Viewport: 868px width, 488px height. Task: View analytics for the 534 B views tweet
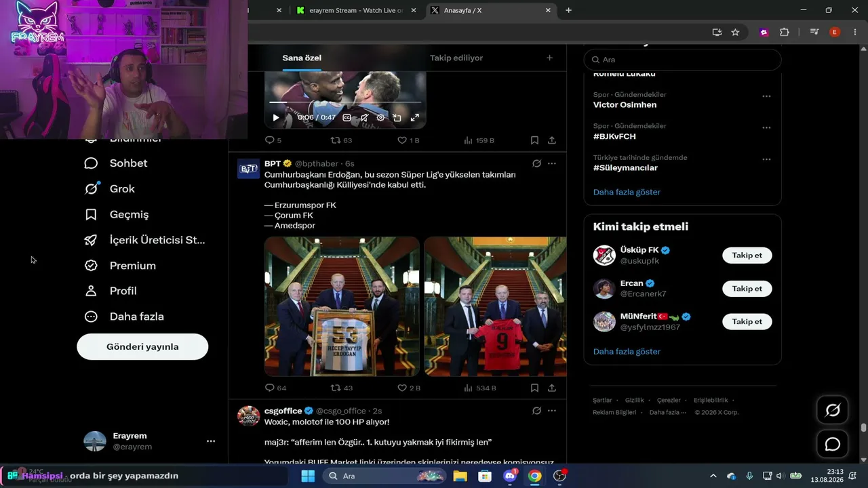pyautogui.click(x=479, y=388)
